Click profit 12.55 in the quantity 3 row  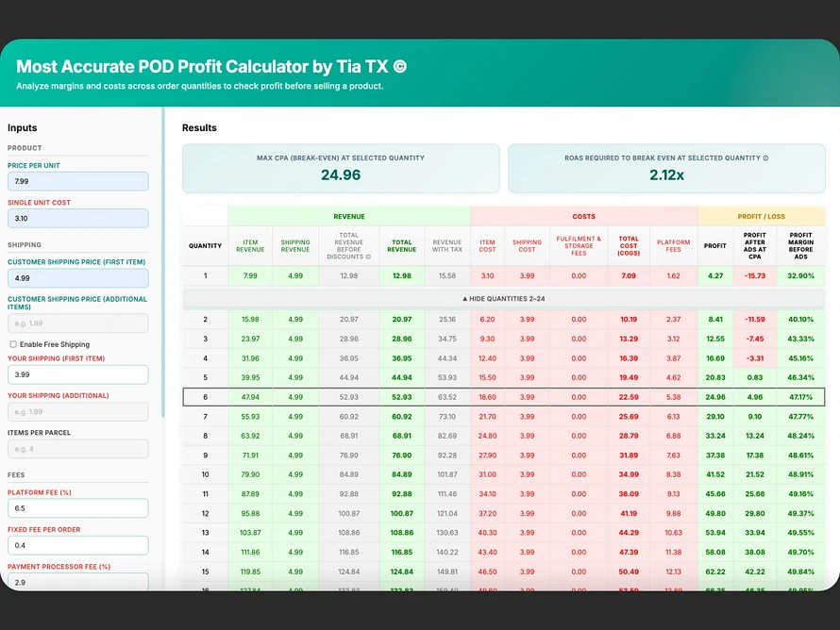coord(715,339)
